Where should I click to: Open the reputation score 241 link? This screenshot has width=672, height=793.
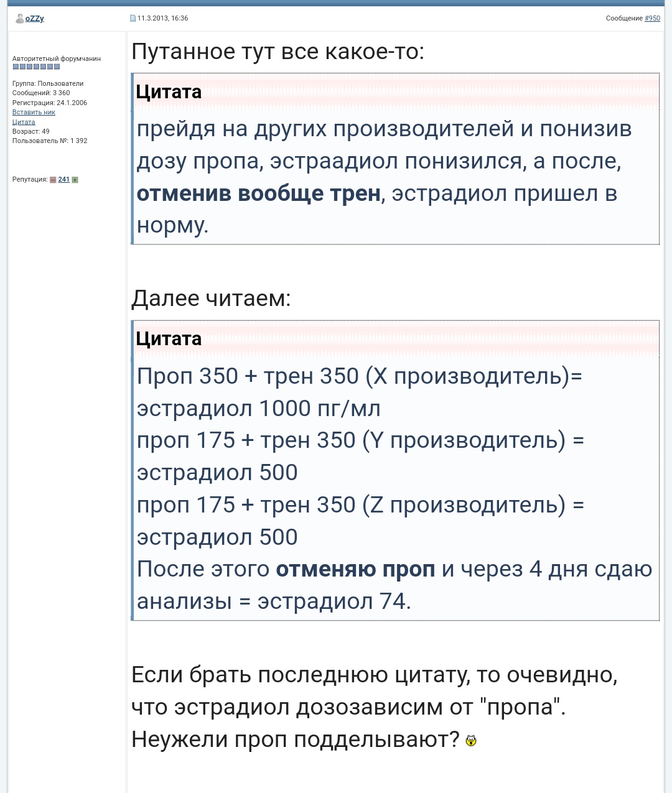(63, 180)
